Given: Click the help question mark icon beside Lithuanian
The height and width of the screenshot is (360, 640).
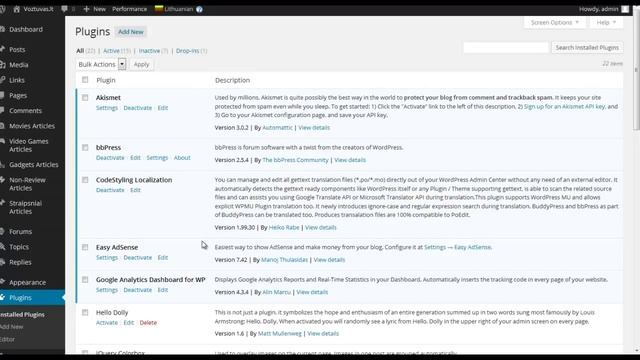Looking at the screenshot, I should (x=199, y=9).
